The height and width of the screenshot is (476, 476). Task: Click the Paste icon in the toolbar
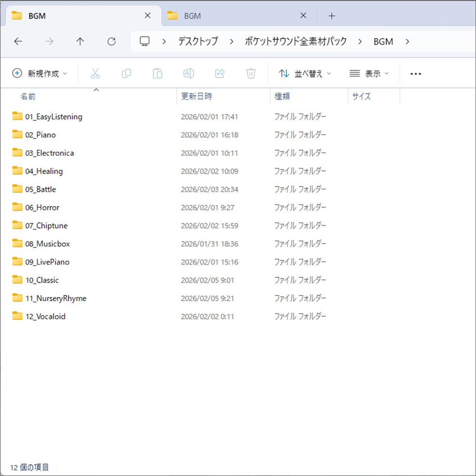pyautogui.click(x=157, y=73)
